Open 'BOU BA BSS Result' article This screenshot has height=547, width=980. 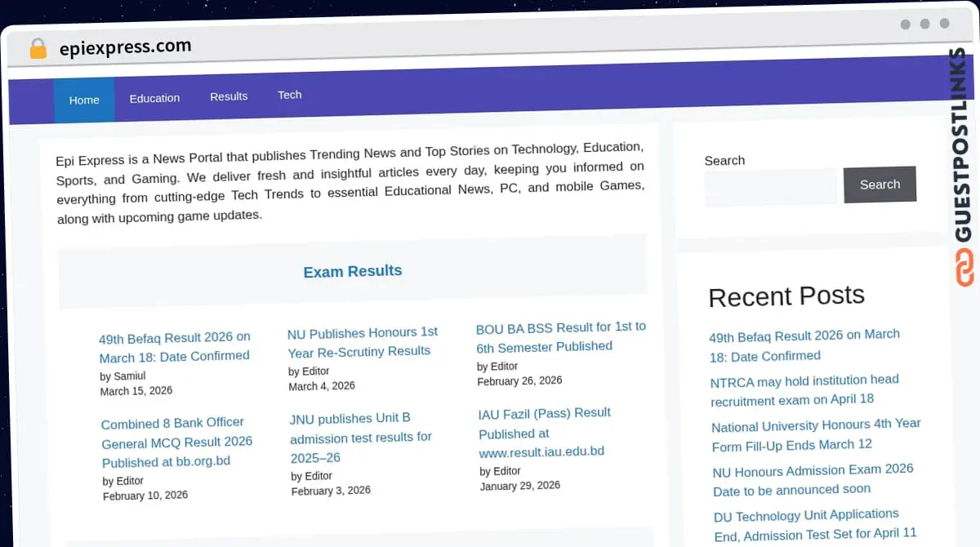[x=561, y=336]
